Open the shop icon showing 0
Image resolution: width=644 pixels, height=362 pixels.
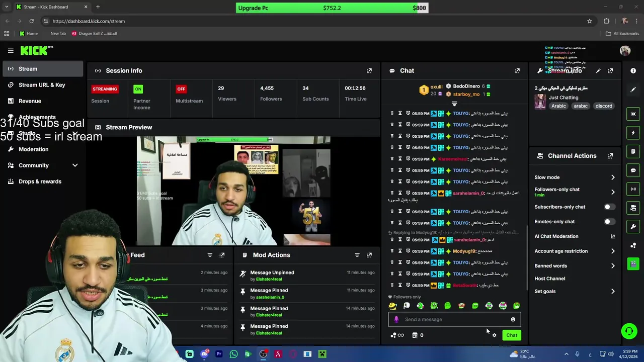[x=418, y=335]
